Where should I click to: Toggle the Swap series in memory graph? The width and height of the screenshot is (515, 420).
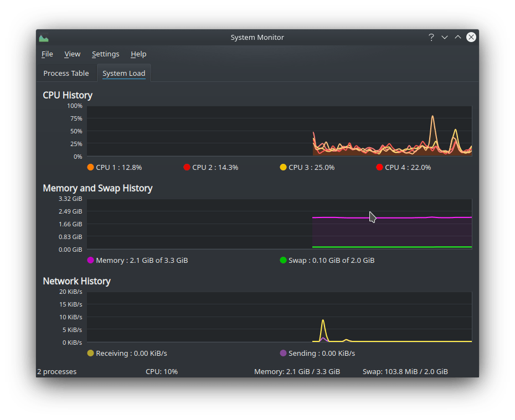282,260
